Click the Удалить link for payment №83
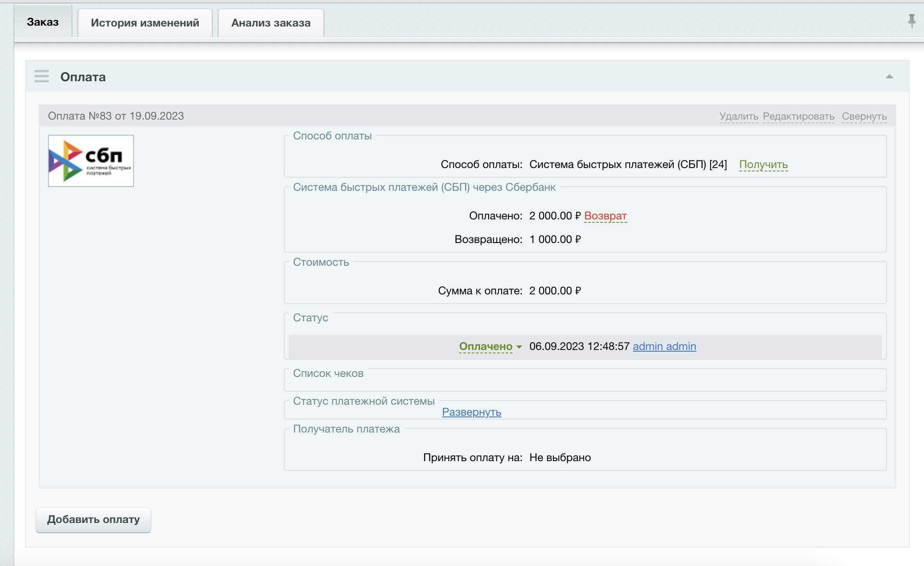This screenshot has height=566, width=924. pyautogui.click(x=739, y=116)
